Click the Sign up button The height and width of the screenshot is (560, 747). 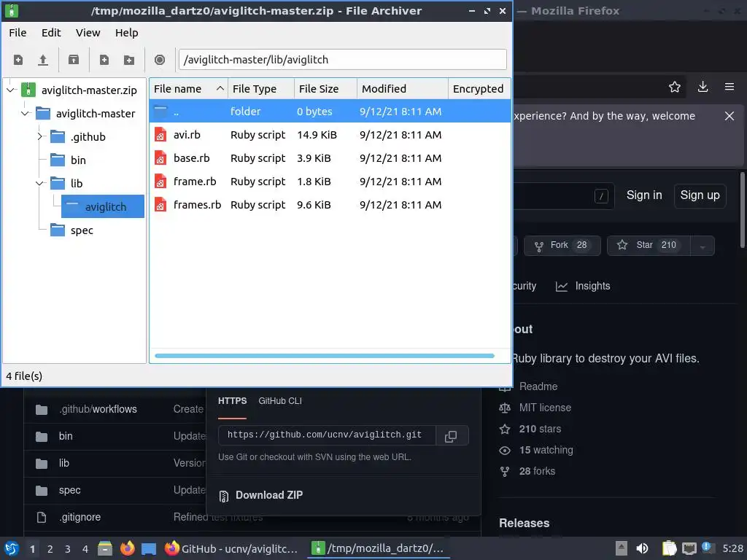(x=700, y=195)
